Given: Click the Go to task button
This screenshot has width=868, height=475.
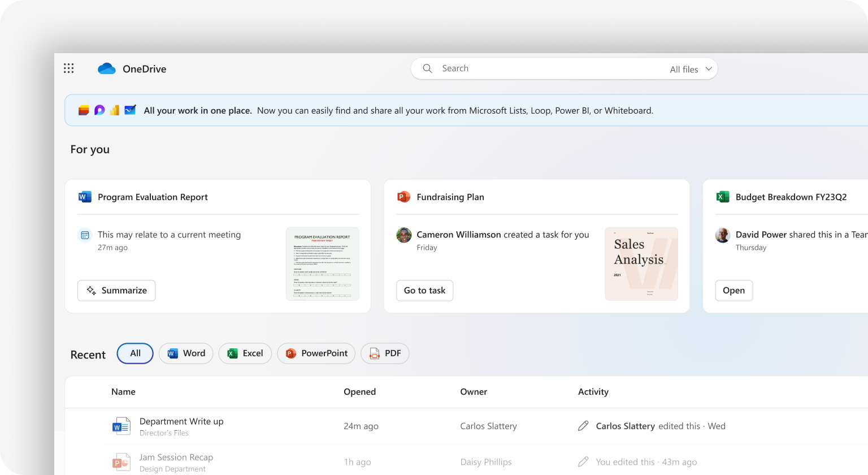Looking at the screenshot, I should click(x=425, y=291).
